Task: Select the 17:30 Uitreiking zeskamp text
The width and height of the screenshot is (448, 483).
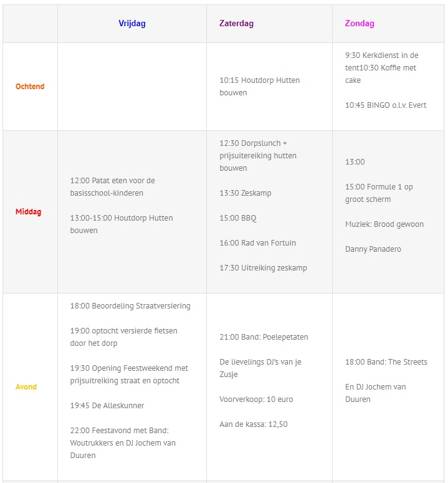Action: (264, 268)
